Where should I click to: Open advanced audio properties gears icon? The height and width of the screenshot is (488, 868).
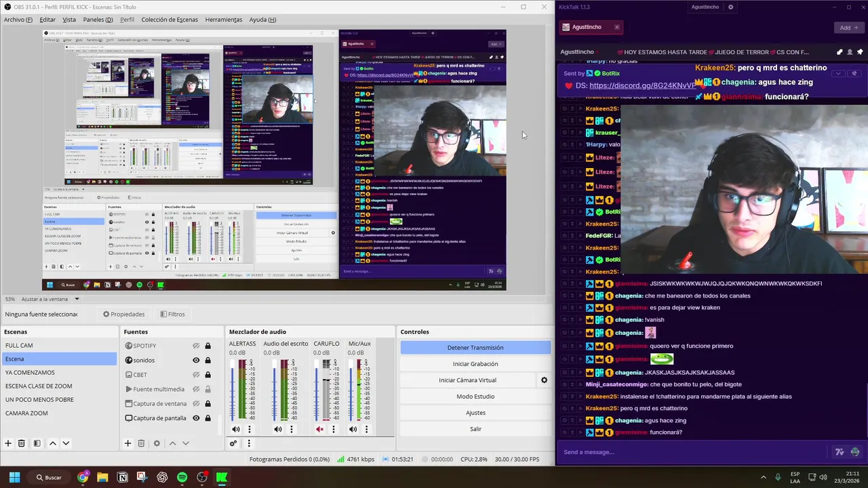point(233,443)
